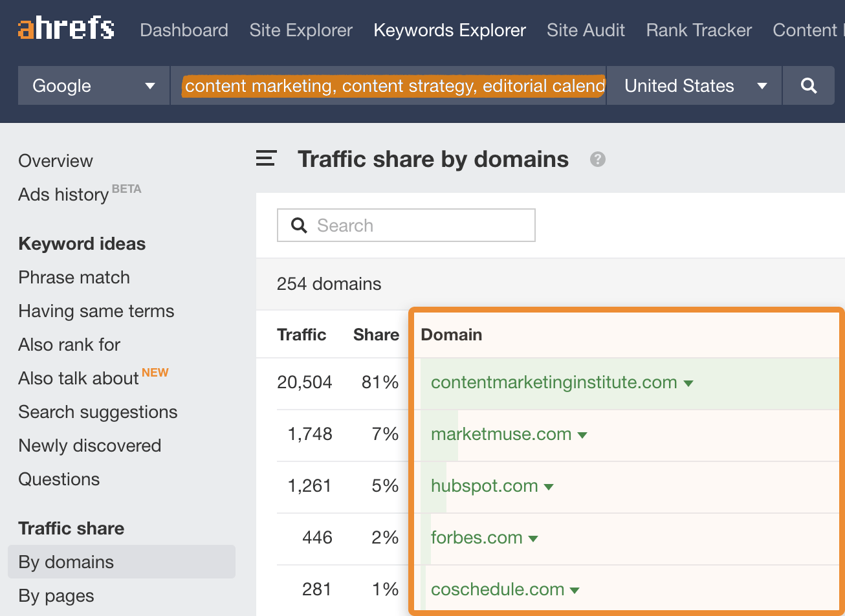This screenshot has height=616, width=845.
Task: Expand the hubspot.com dropdown arrow
Action: tap(549, 487)
